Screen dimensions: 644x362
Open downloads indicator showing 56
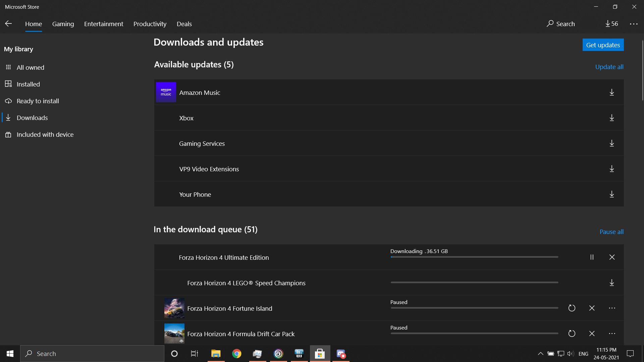(x=611, y=24)
